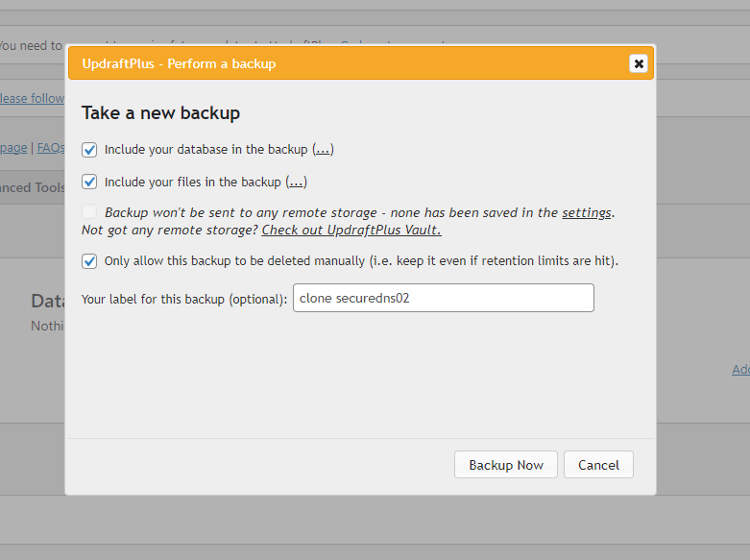The width and height of the screenshot is (750, 560).
Task: Close the Perform a backup dialog
Action: coord(638,63)
